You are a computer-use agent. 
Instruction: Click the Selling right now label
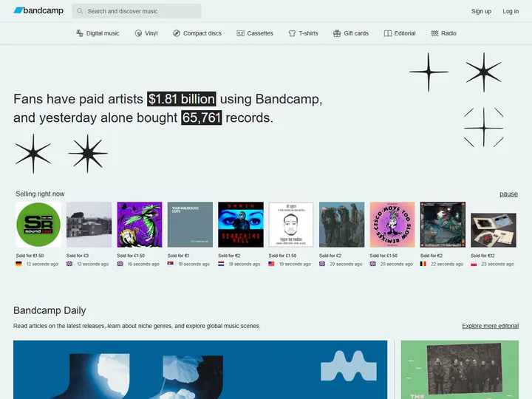click(x=40, y=194)
